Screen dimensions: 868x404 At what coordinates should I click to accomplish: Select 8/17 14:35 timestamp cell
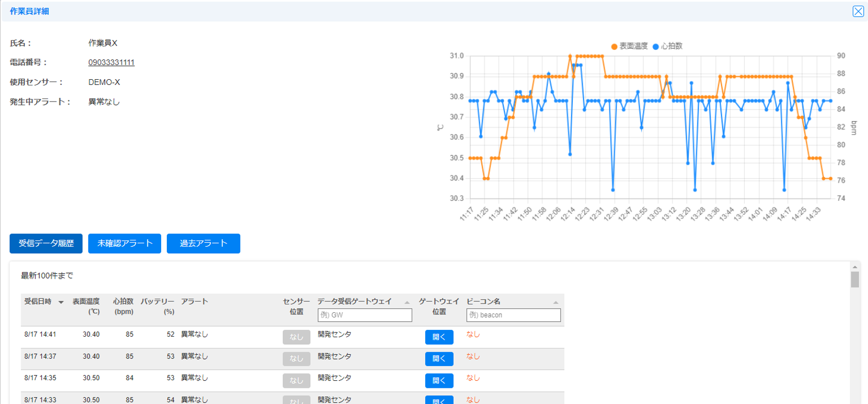[40, 378]
